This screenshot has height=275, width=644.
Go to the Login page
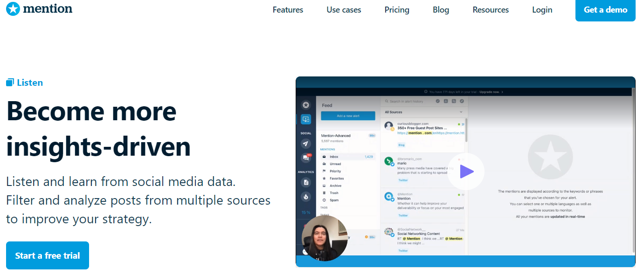pyautogui.click(x=542, y=10)
